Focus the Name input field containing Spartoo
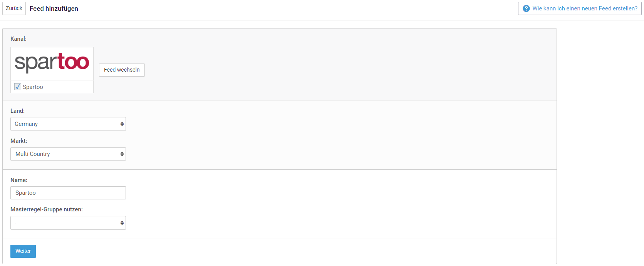This screenshot has height=266, width=644. pyautogui.click(x=68, y=193)
